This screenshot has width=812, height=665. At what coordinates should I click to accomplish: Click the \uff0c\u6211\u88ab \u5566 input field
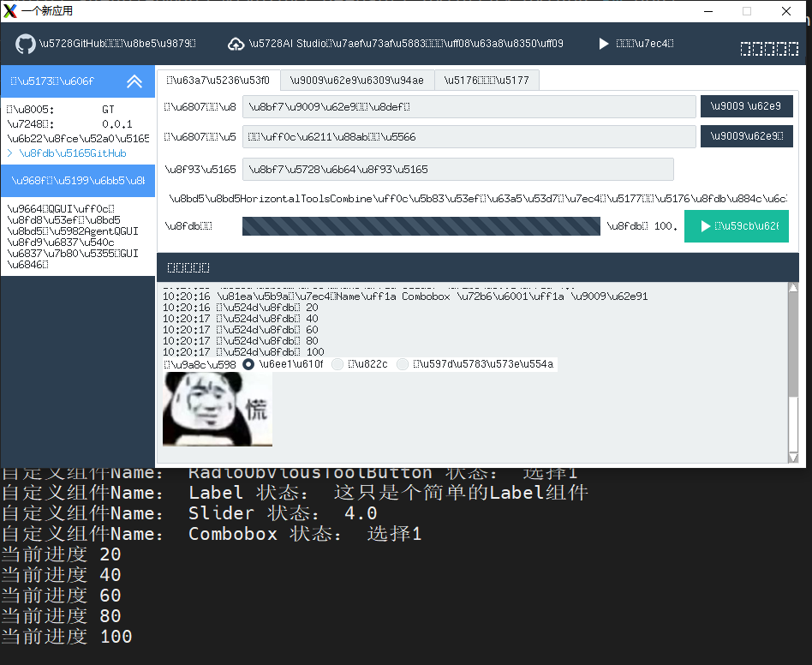pos(469,137)
